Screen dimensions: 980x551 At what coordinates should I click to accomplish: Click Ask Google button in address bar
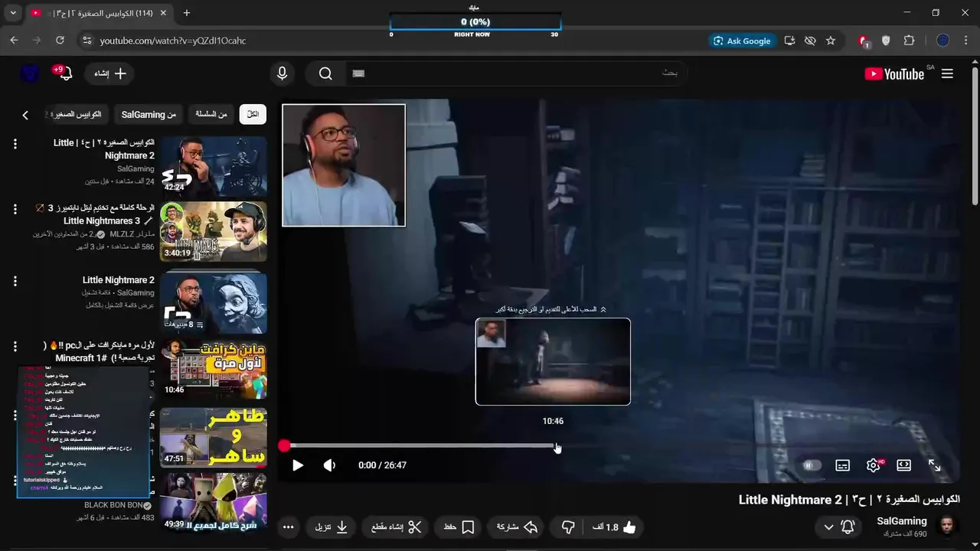pyautogui.click(x=742, y=41)
